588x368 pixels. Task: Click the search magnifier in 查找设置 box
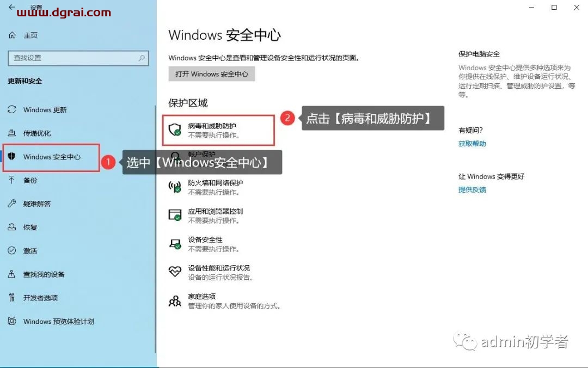tap(142, 58)
